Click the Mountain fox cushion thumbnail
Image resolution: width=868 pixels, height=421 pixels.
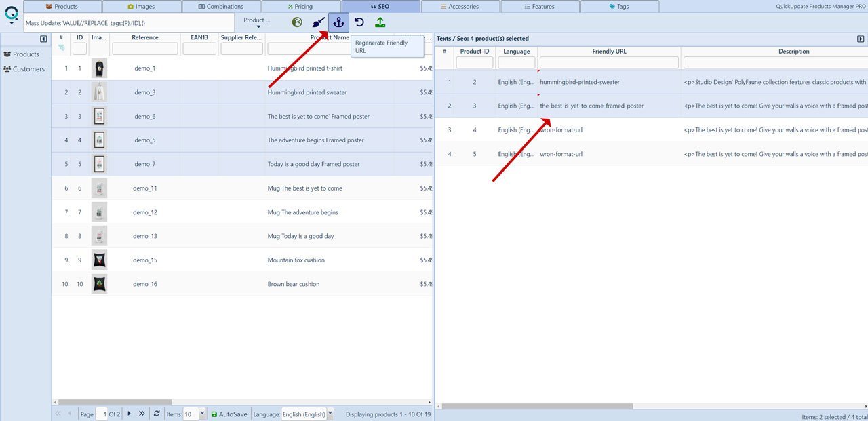pos(99,260)
